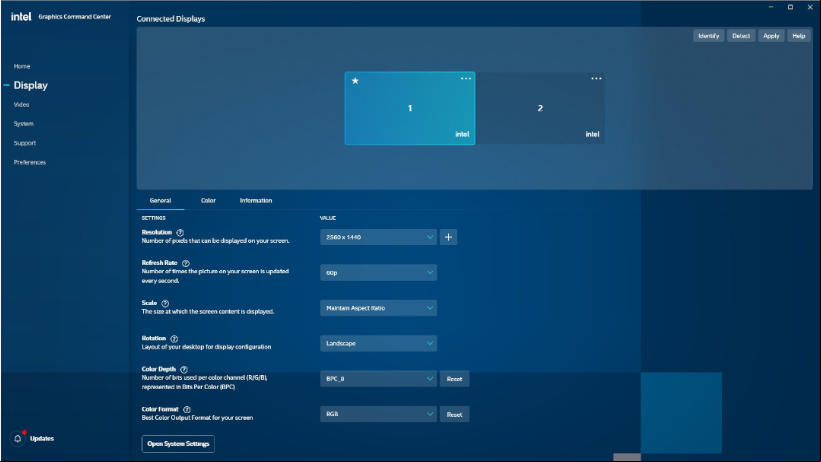Click Open System Settings button
The height and width of the screenshot is (462, 821).
(178, 444)
